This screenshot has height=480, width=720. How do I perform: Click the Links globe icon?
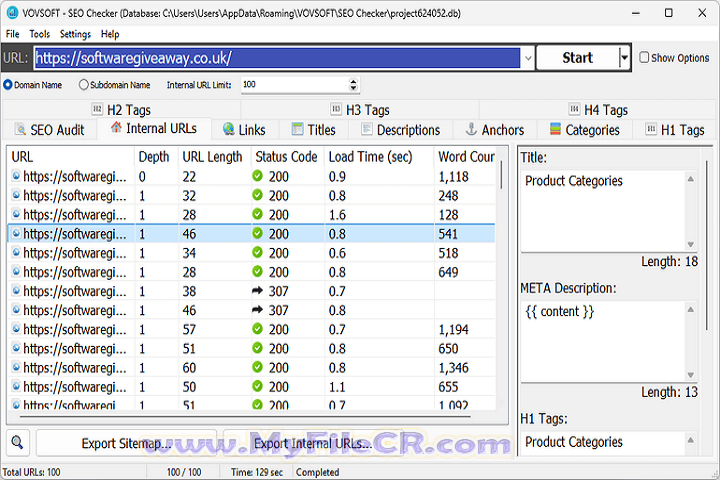(x=228, y=129)
